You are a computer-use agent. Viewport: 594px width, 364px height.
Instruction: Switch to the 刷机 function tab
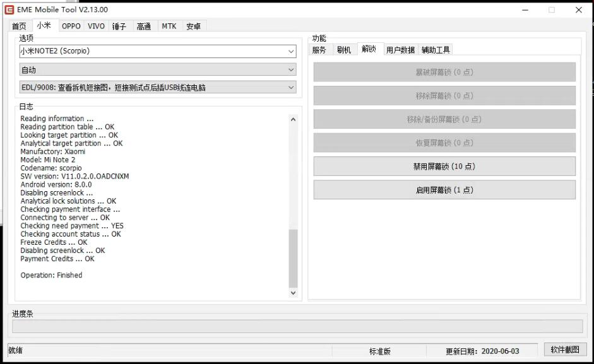[344, 50]
